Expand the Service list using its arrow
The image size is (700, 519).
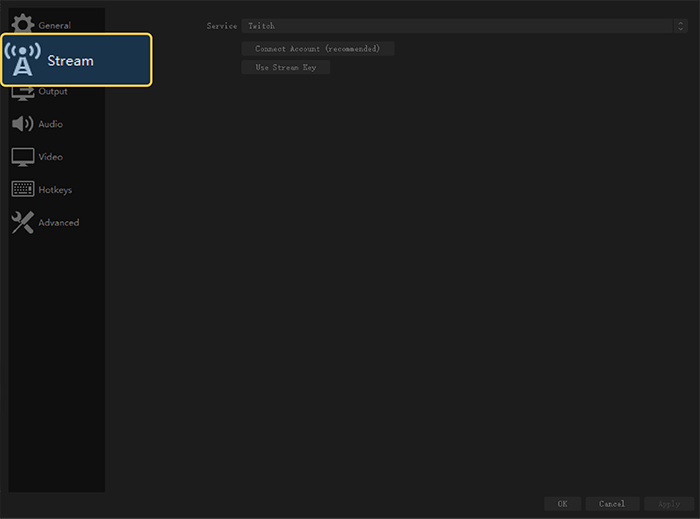(681, 26)
